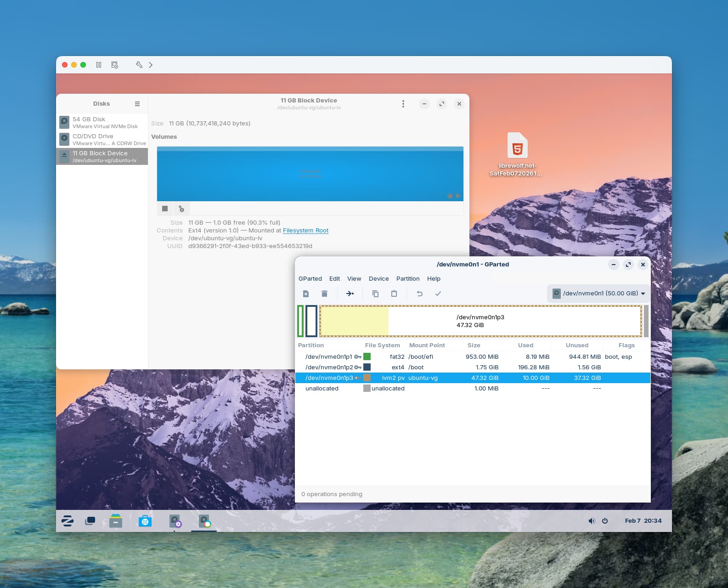Click the volume gear options icon in Disks

[x=181, y=209]
